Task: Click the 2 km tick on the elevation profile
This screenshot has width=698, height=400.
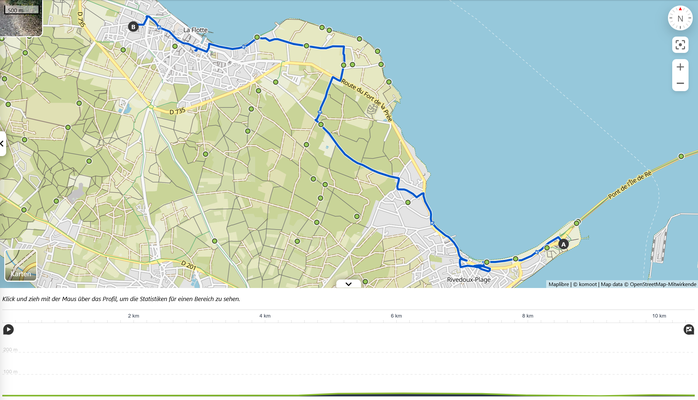Action: click(x=134, y=316)
